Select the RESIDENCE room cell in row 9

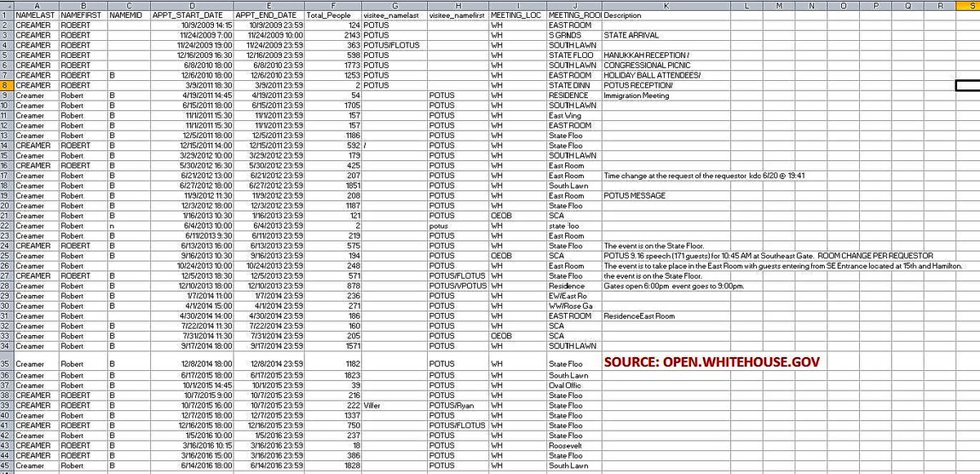coord(574,96)
